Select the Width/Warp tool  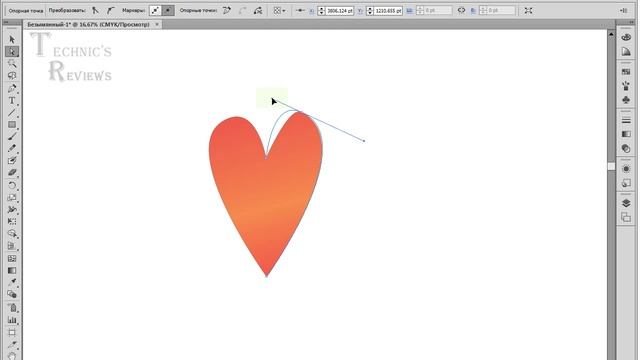tap(12, 209)
